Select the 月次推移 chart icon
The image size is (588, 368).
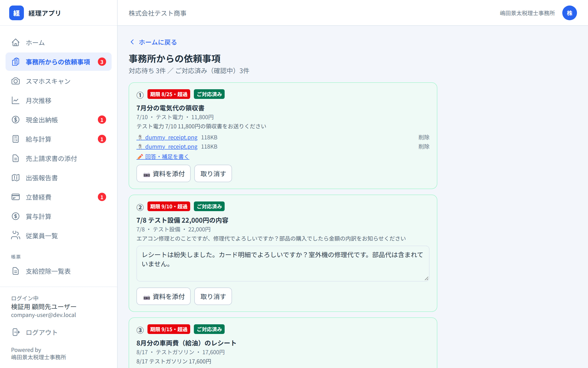tap(16, 100)
